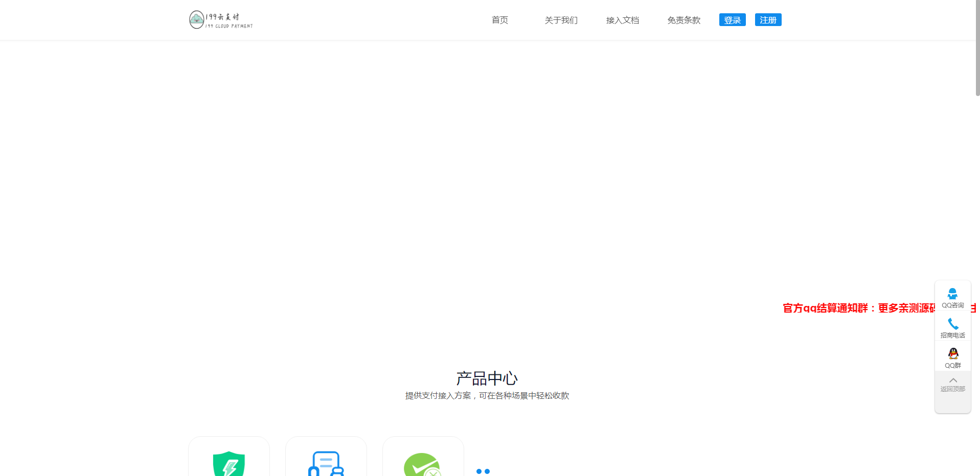Click the green checkmark payment icon
The width and height of the screenshot is (980, 476).
coord(422,465)
